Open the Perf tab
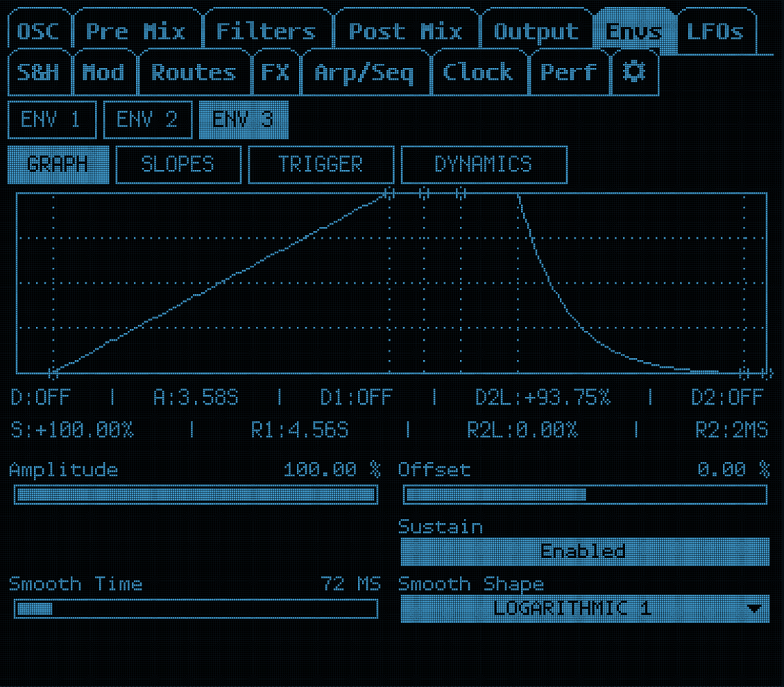The width and height of the screenshot is (784, 687). pyautogui.click(x=569, y=72)
